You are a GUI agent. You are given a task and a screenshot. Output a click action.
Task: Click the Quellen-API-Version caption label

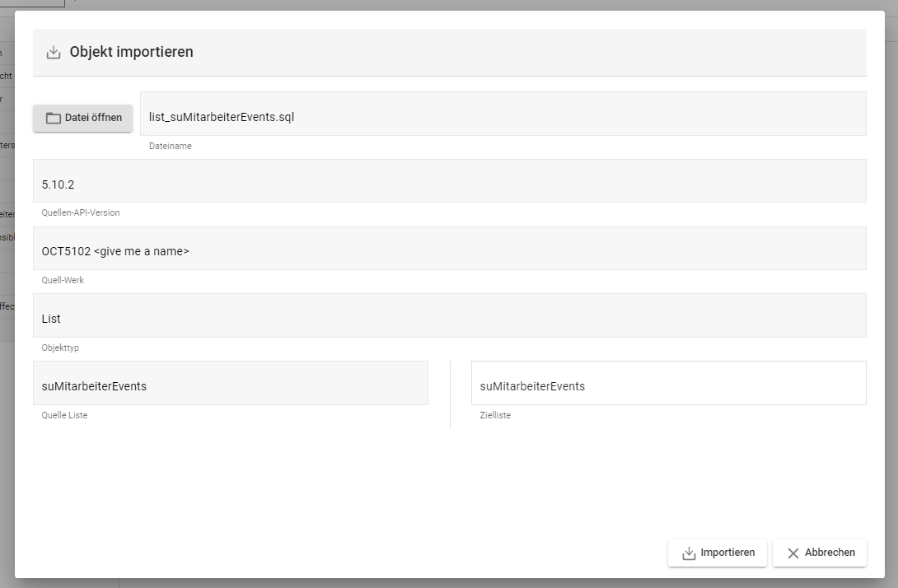tap(81, 212)
